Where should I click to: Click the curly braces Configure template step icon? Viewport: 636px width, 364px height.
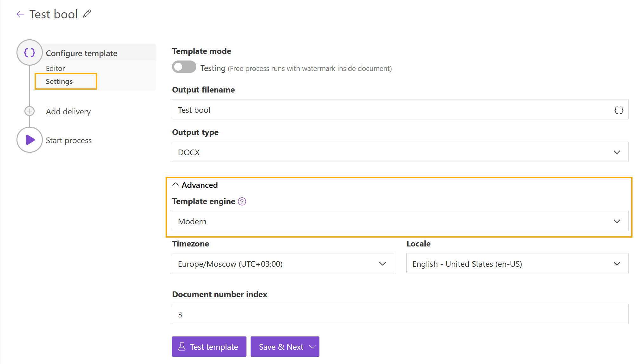(30, 53)
